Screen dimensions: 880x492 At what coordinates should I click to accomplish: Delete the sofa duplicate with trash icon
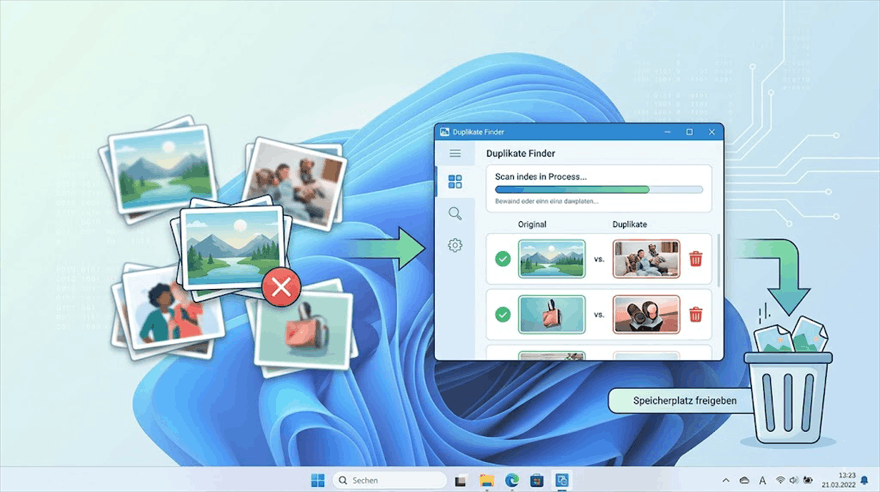[x=696, y=259]
